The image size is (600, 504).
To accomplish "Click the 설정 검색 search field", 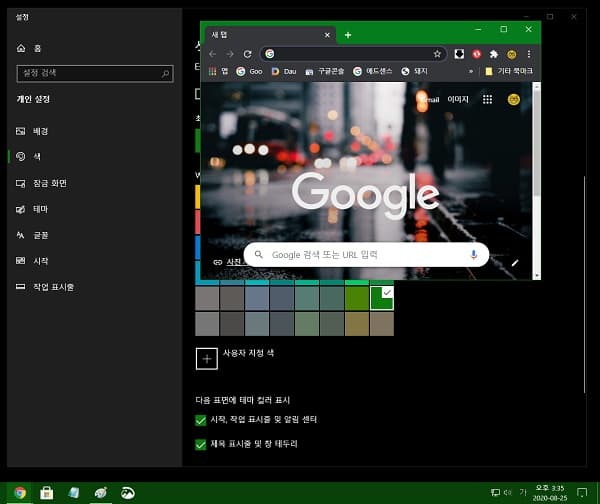I will tap(95, 73).
